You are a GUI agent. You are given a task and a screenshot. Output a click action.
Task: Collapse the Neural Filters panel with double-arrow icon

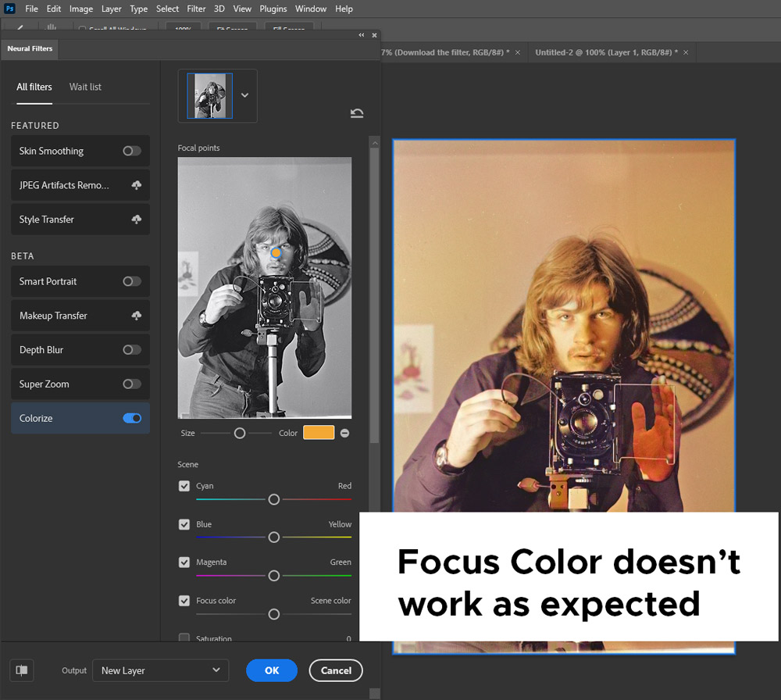(x=362, y=35)
